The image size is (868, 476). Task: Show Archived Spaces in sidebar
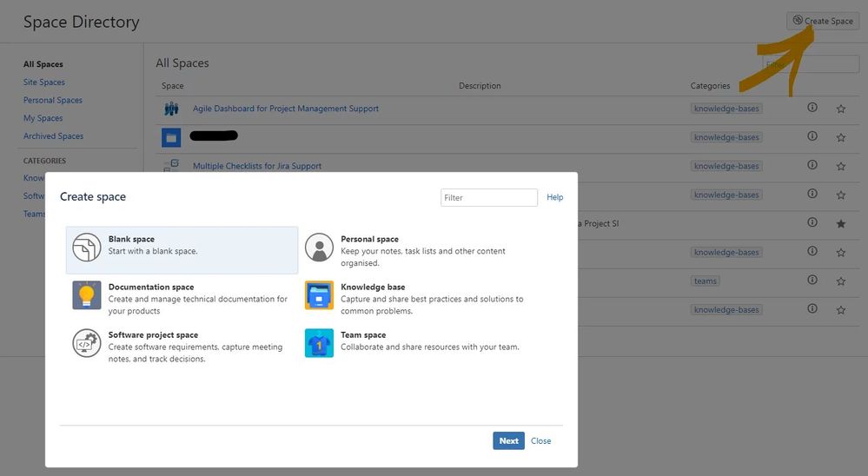pyautogui.click(x=53, y=136)
